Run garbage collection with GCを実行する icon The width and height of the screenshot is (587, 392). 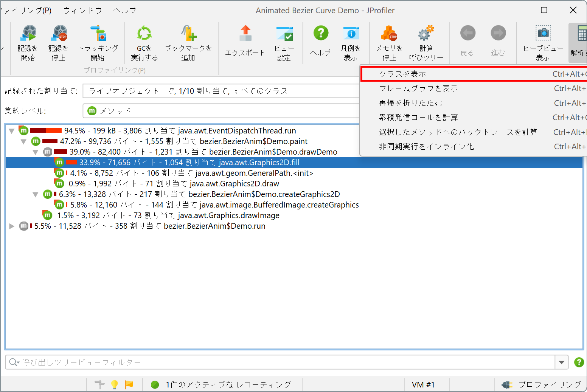click(x=144, y=34)
